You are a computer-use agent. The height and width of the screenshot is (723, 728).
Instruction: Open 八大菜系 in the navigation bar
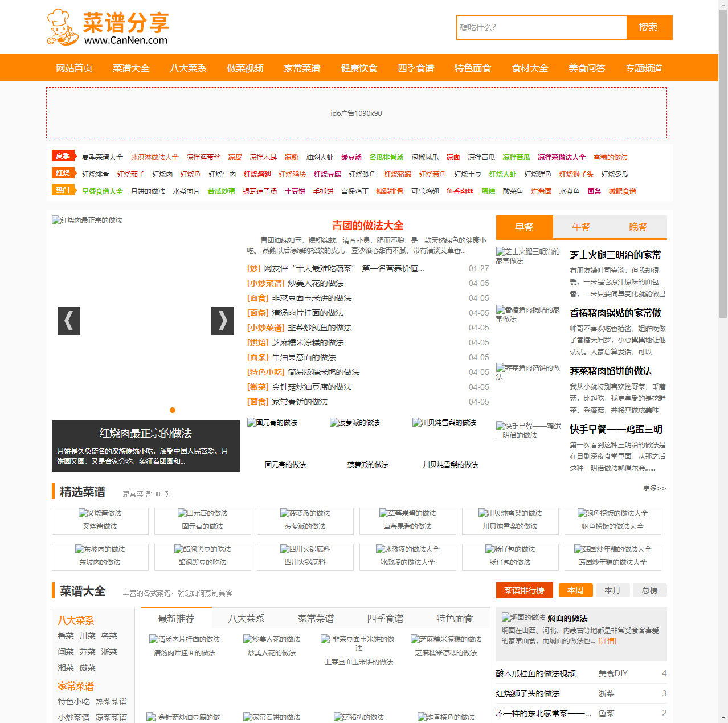click(x=188, y=68)
